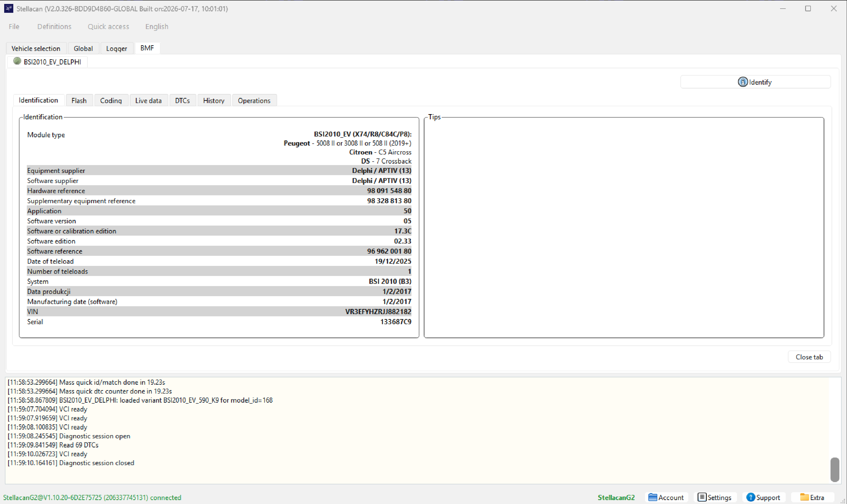Open the History sub-tab
847x504 pixels.
(214, 101)
